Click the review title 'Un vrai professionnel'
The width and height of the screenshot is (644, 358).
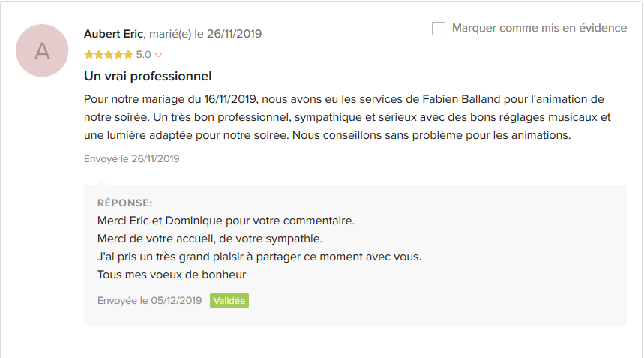pos(148,76)
